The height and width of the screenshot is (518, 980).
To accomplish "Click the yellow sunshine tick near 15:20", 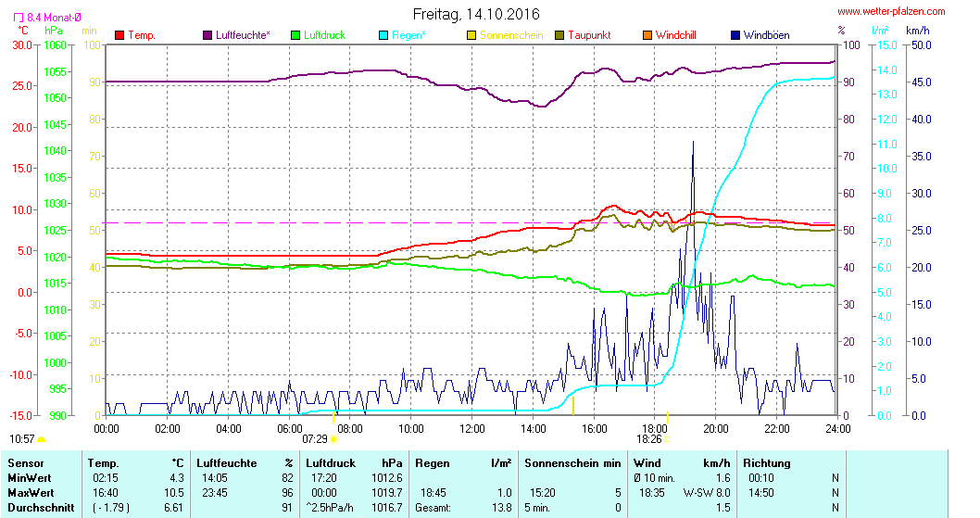I will pyautogui.click(x=573, y=405).
